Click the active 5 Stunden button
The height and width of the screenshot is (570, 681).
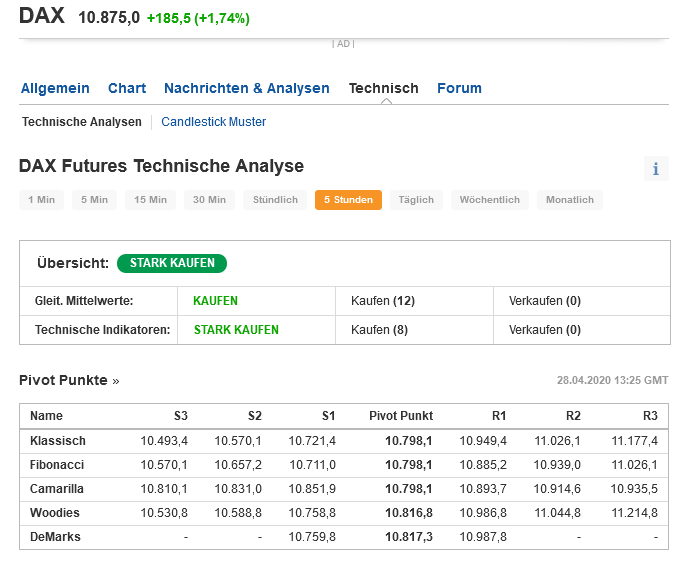348,200
